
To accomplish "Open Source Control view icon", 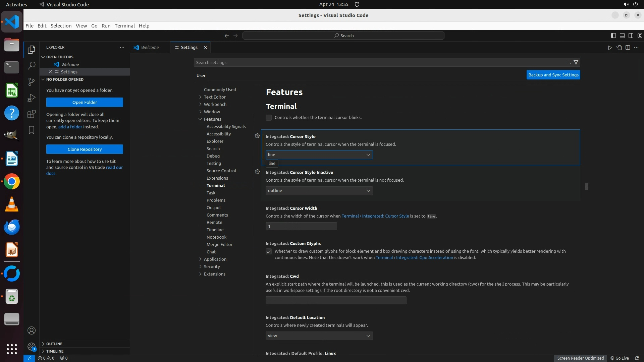I will (x=32, y=82).
